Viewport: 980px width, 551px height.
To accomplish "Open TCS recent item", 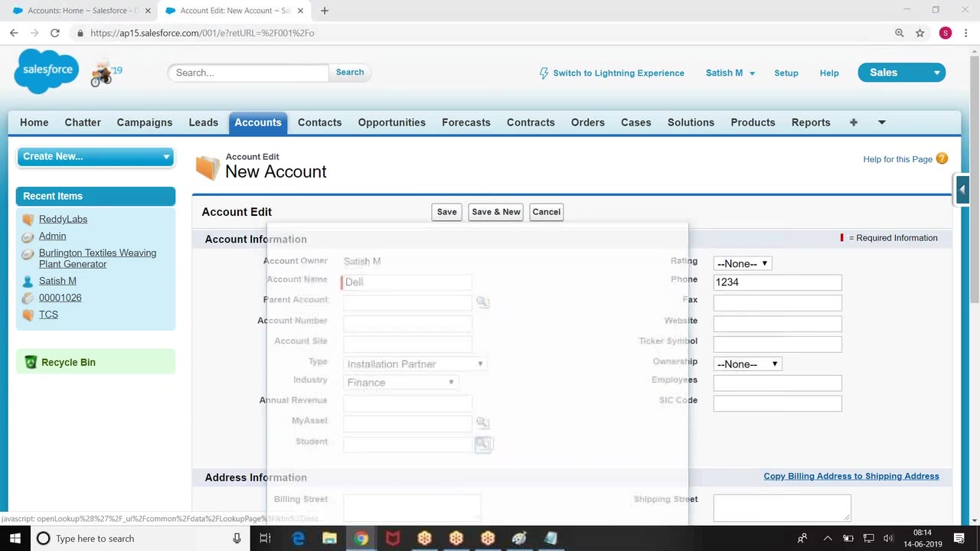I will [48, 315].
